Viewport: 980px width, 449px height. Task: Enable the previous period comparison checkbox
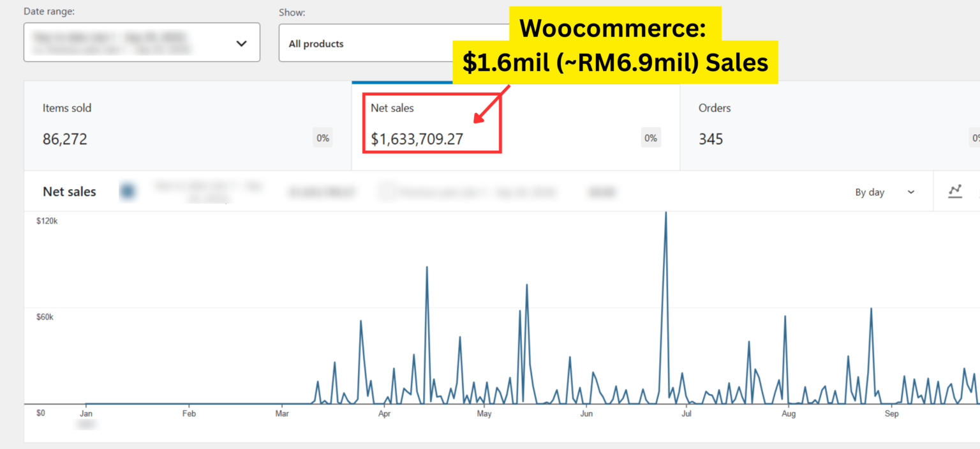(385, 192)
